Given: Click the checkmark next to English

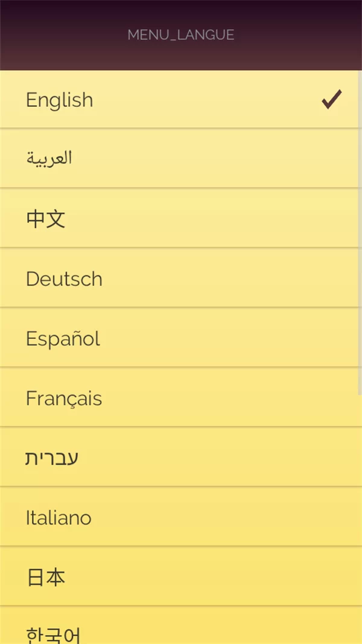Looking at the screenshot, I should [331, 100].
